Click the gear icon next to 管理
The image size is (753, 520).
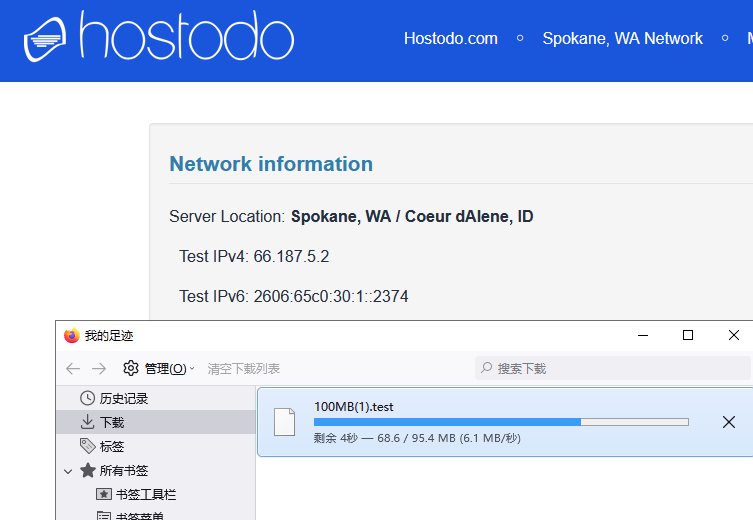coord(131,368)
